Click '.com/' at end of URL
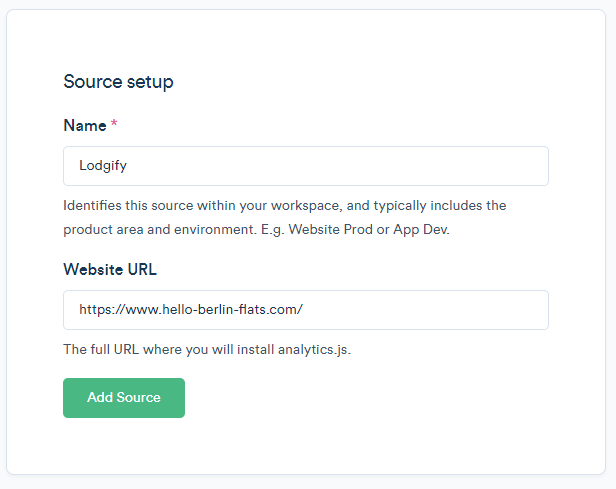The image size is (616, 489). [286, 310]
